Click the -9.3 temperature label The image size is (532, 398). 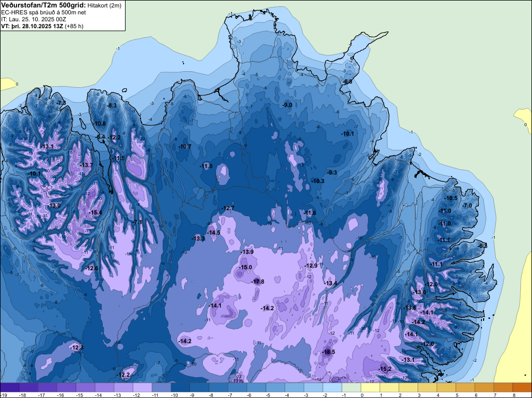(x=332, y=172)
